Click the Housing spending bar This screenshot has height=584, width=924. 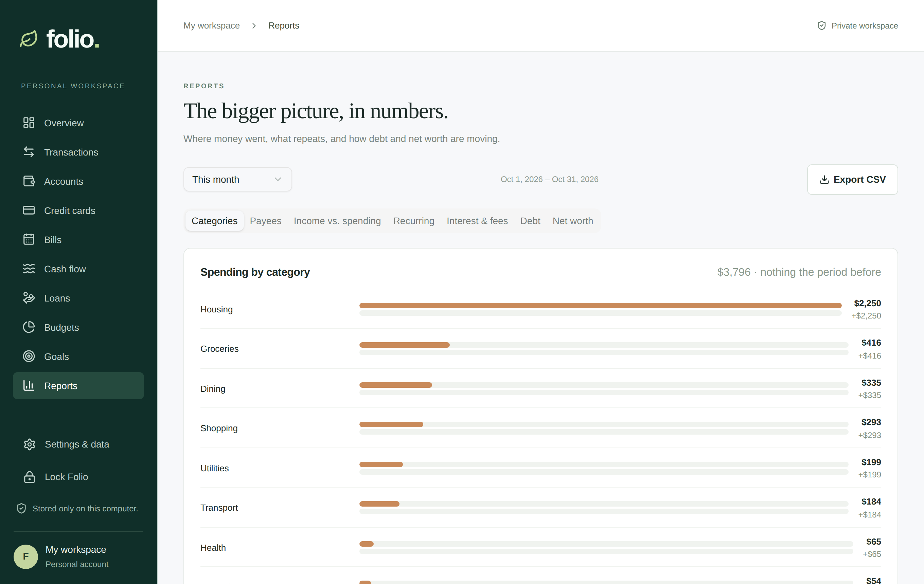[600, 306]
